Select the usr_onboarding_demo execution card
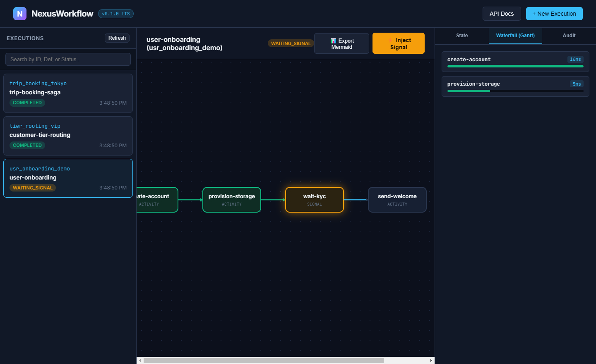 point(68,178)
